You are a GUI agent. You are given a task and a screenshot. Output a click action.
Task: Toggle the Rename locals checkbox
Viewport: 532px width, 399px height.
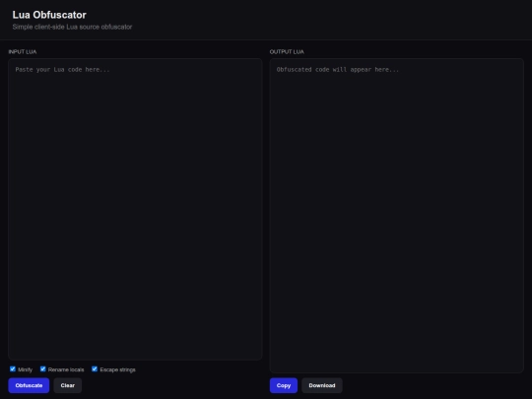42,368
